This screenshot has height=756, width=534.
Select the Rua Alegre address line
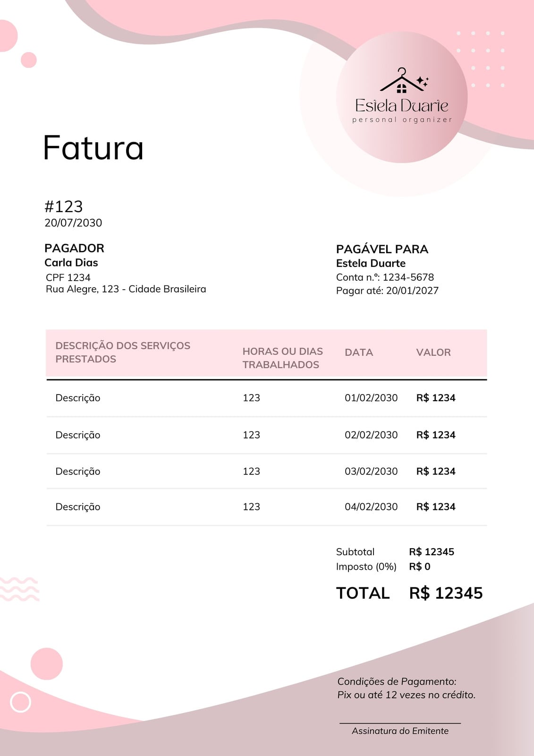pos(126,289)
